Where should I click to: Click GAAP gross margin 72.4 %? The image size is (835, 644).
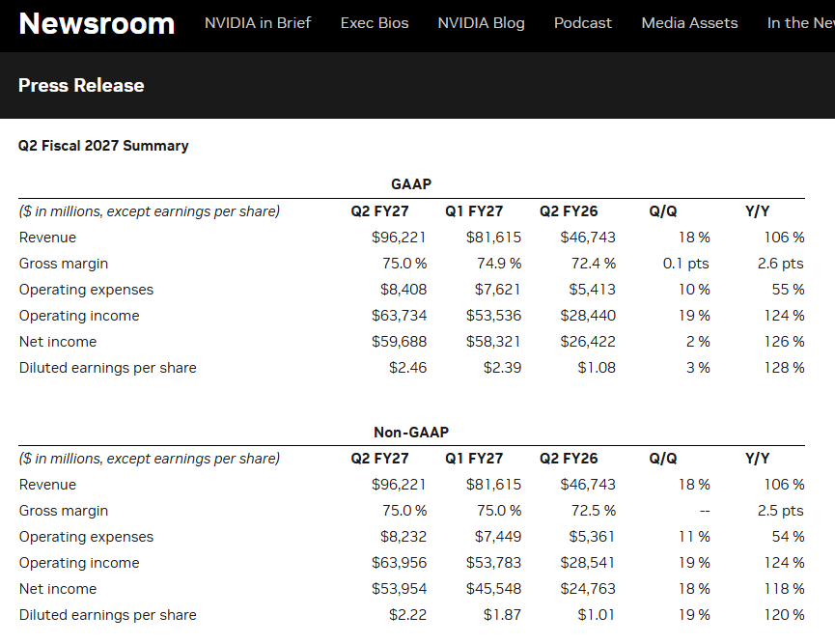point(594,264)
